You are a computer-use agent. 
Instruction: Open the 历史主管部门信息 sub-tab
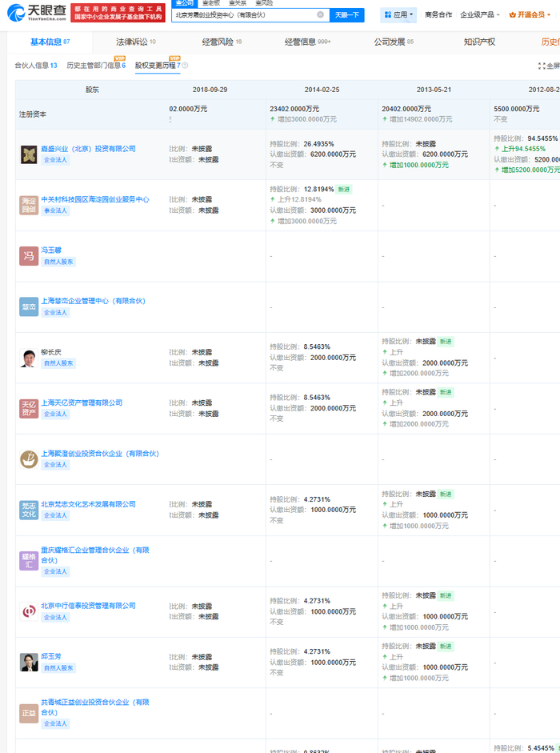(x=96, y=66)
